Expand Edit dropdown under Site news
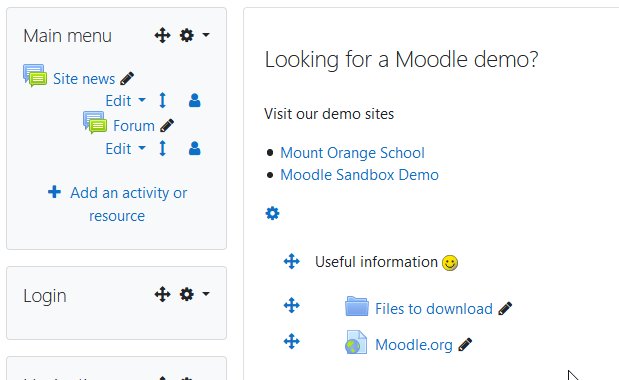 point(126,101)
